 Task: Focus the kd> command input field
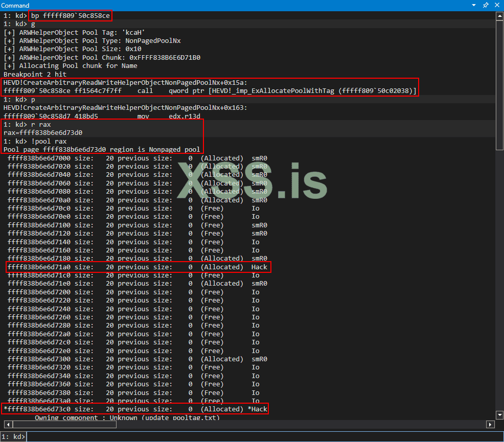click(x=264, y=436)
